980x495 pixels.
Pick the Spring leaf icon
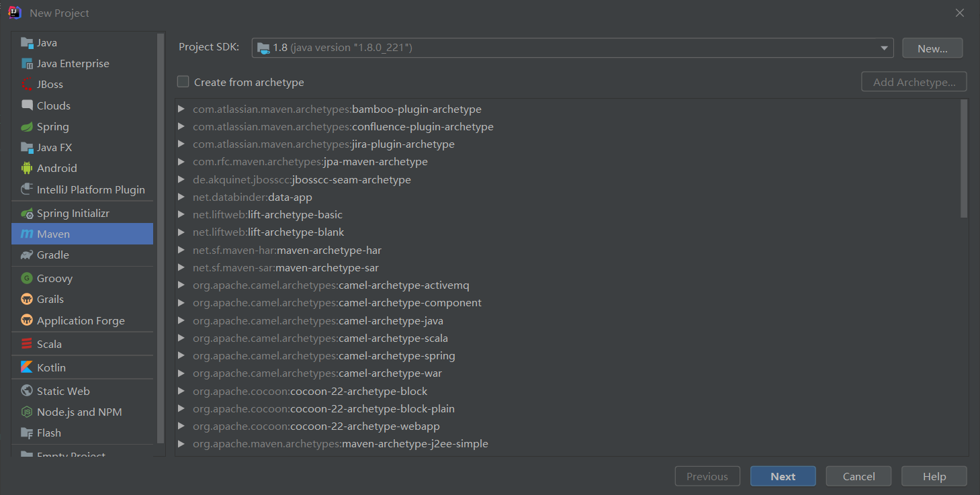click(27, 127)
